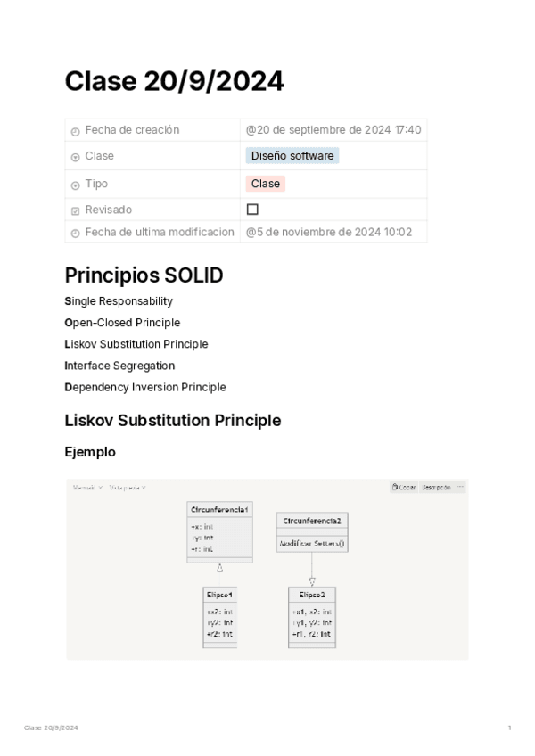Viewport: 535px width, 756px height.
Task: Click the clock icon beside Fecha de ultima modificacion
Action: click(75, 234)
